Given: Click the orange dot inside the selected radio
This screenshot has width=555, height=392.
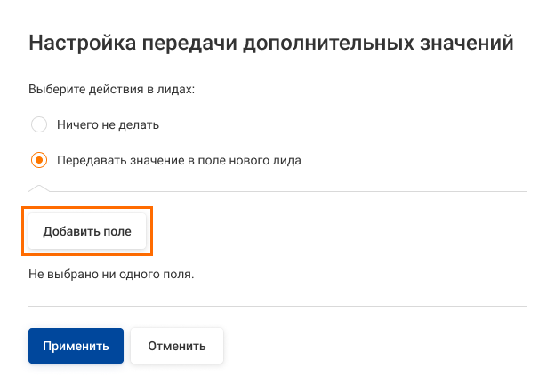Looking at the screenshot, I should tap(38, 161).
